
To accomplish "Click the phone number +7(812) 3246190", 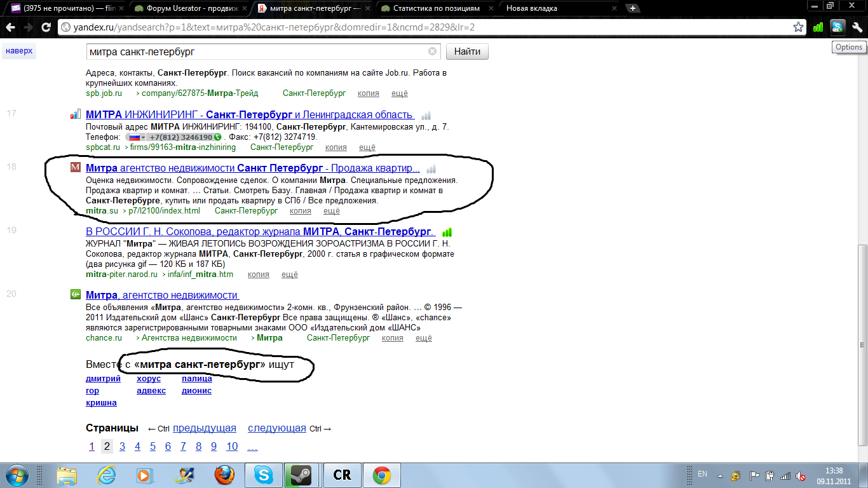I will click(181, 137).
